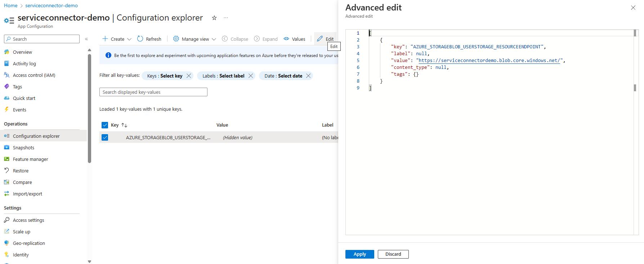Open the Labels Select label filter

(x=223, y=76)
